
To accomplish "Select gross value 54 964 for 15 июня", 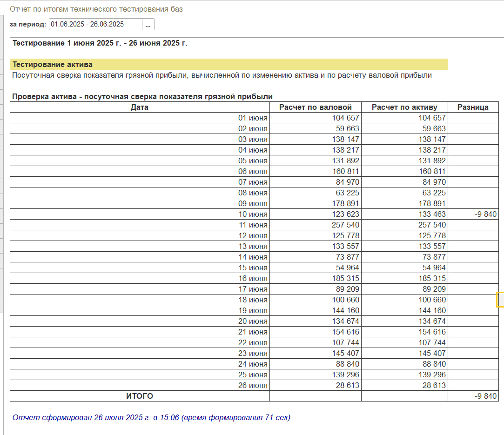I will 316,268.
